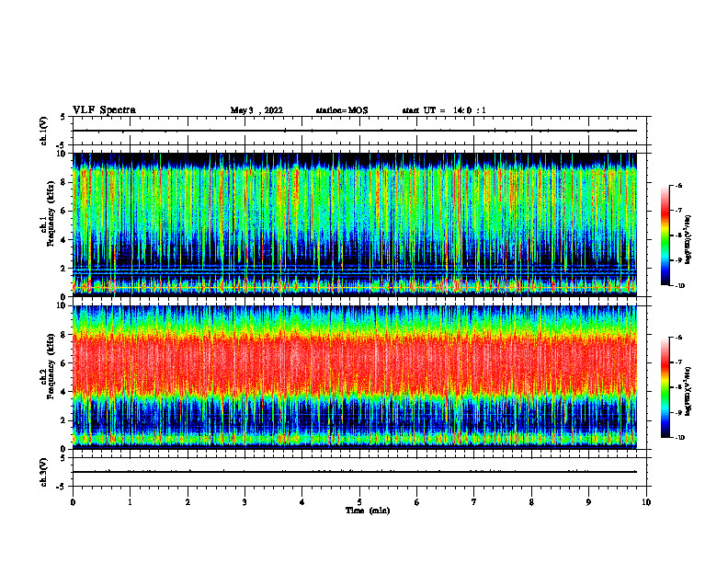Click the "ch.3(V)" axis label
Screen dimensions: 728x563
pos(44,472)
